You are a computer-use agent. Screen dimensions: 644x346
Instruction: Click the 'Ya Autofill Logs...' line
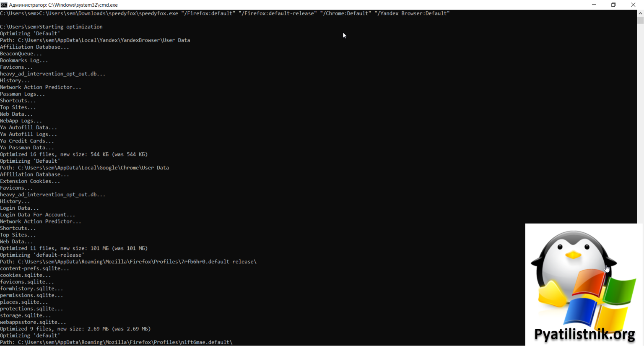pos(29,134)
